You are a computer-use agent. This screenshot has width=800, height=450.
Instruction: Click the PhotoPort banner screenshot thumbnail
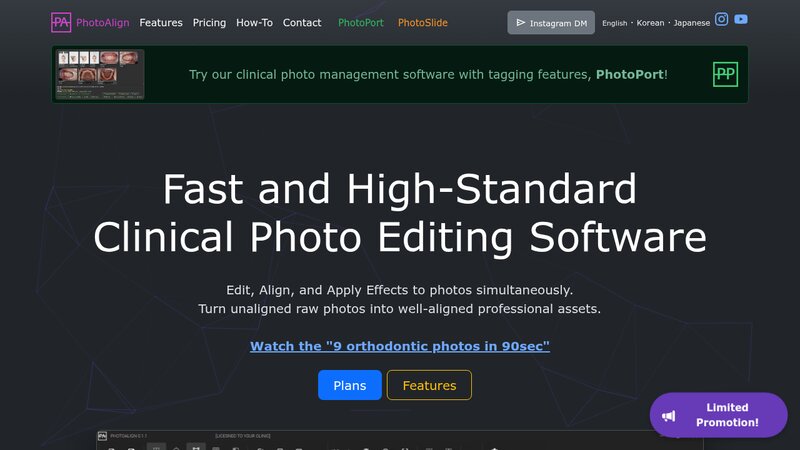coord(99,74)
